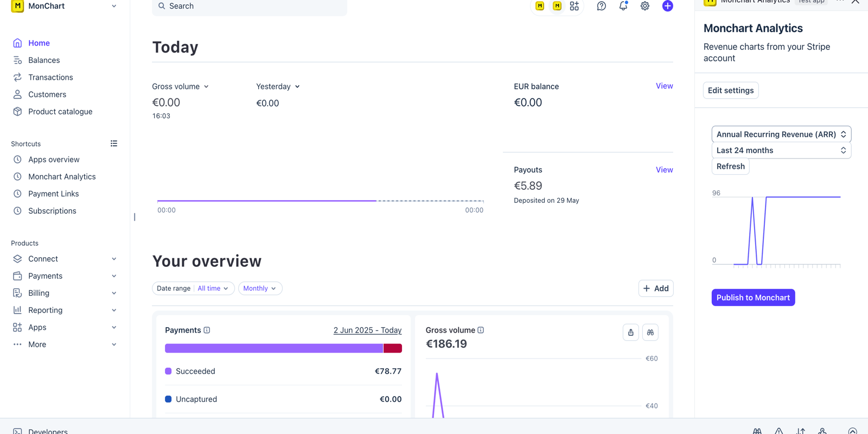Viewport: 868px width, 434px height.
Task: Open the Date range All time filter
Action: [193, 289]
